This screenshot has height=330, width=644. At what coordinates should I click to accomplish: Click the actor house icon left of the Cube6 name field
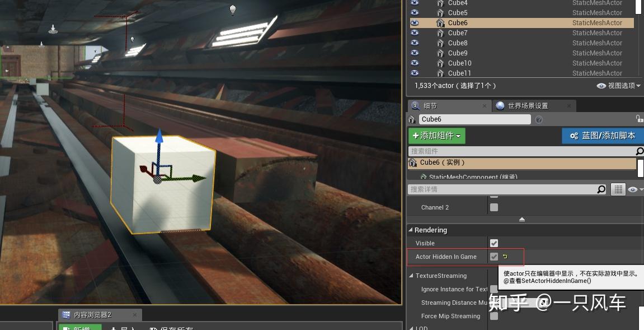pyautogui.click(x=411, y=119)
